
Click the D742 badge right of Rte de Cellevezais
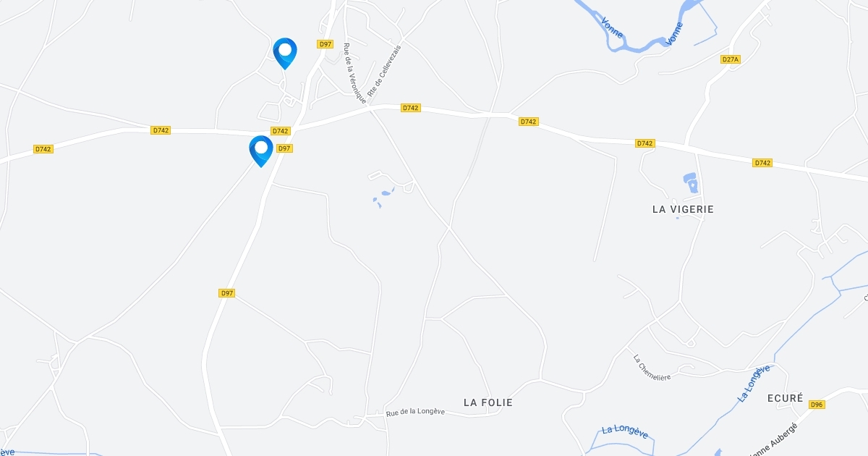[411, 108]
